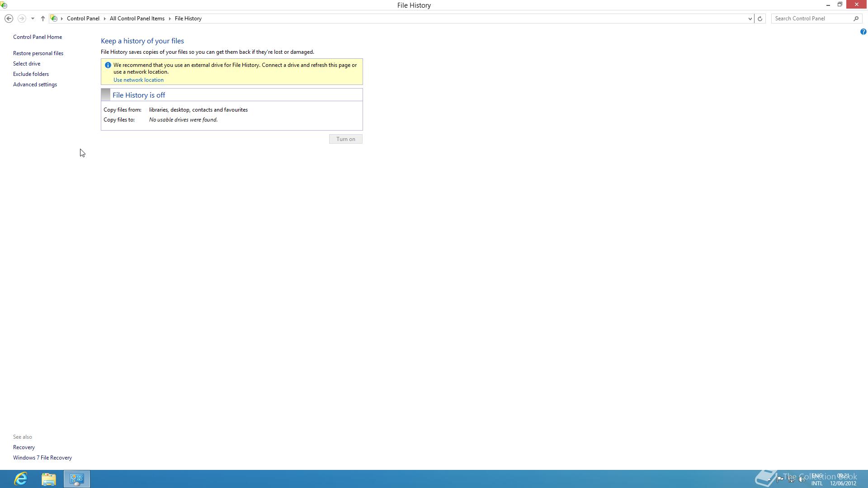Open Internet Explorer from taskbar
Screen dimensions: 868x488
pyautogui.click(x=21, y=479)
